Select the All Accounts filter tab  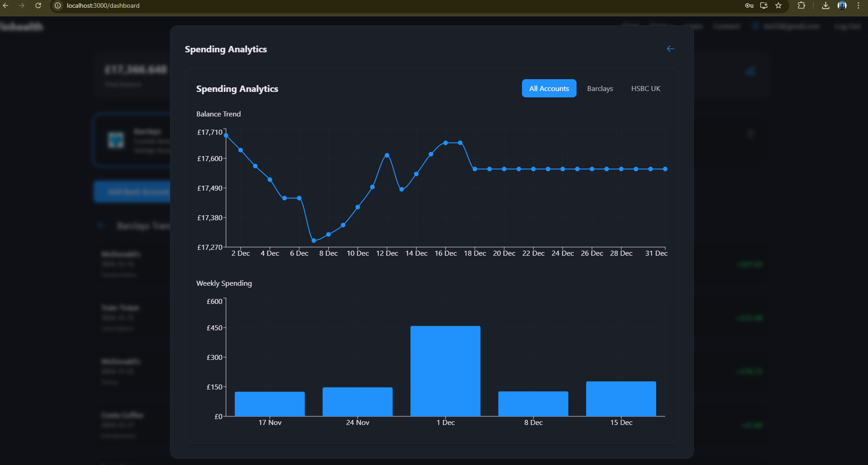[x=549, y=88]
